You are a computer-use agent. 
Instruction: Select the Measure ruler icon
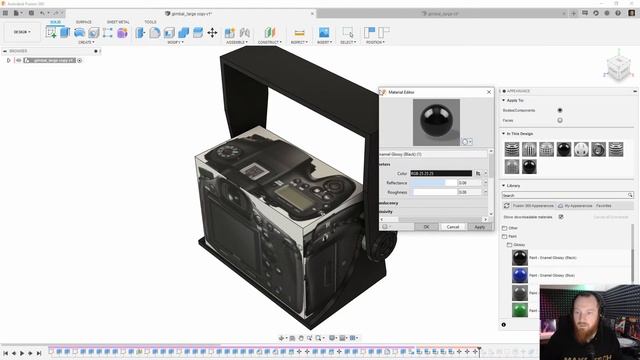click(299, 32)
